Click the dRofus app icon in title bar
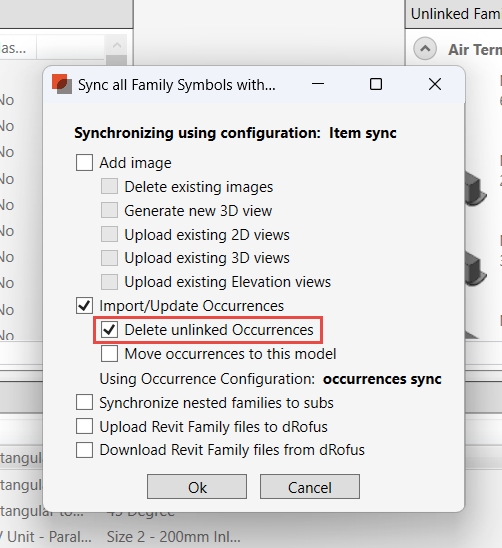This screenshot has height=548, width=502. [x=62, y=84]
